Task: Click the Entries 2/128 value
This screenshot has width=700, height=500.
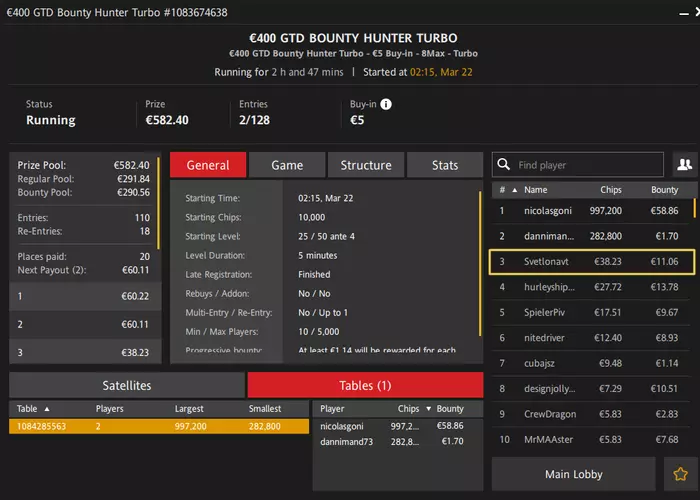Action: point(254,120)
